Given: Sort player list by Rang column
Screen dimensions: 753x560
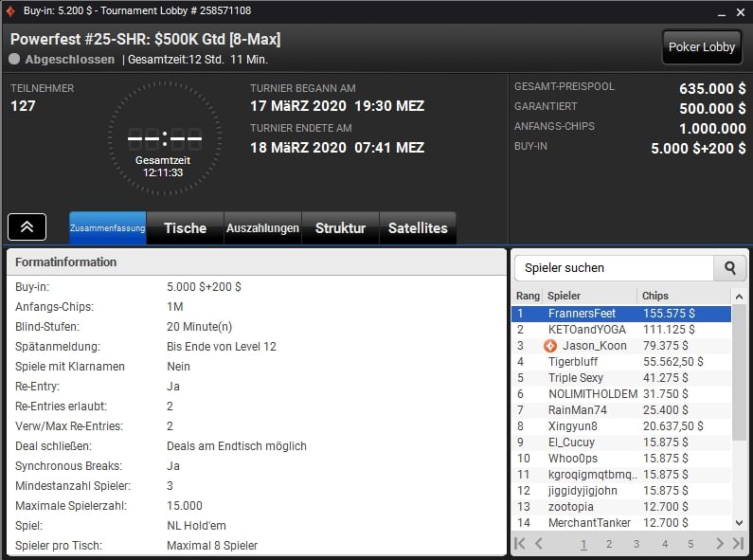Looking at the screenshot, I should [528, 296].
